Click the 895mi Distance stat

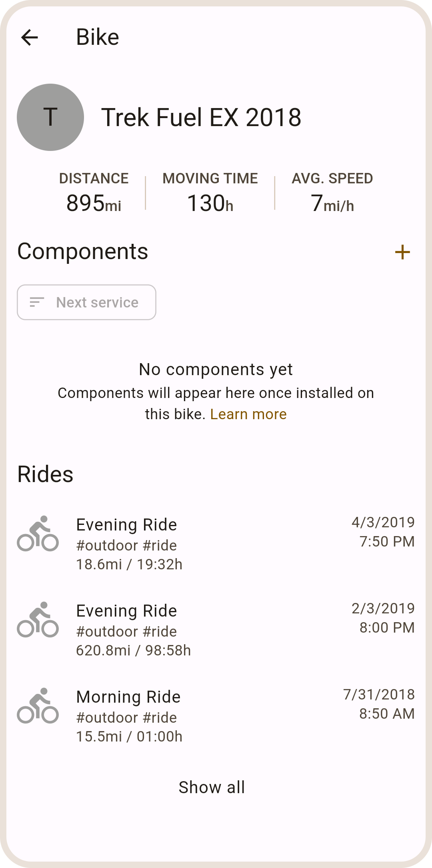pos(94,193)
